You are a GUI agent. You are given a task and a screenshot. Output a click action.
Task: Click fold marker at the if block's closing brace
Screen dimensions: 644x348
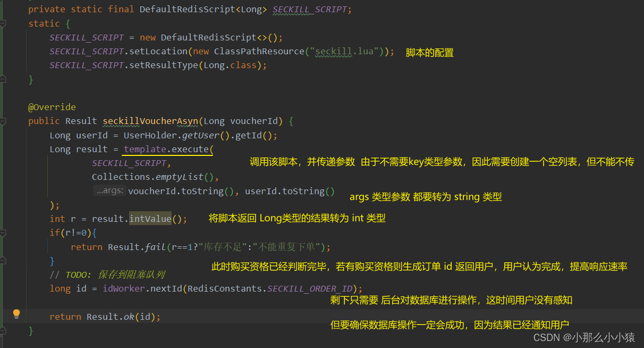pyautogui.click(x=3, y=261)
